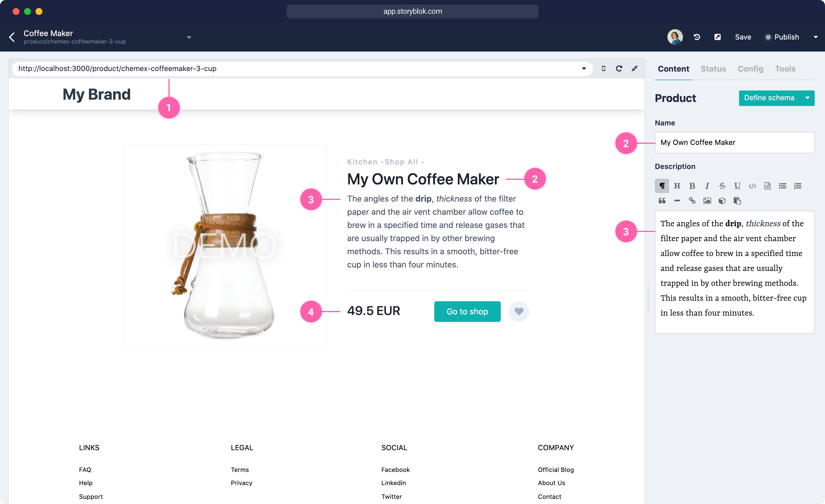Expand the Publish options dropdown arrow
Image resolution: width=825 pixels, height=504 pixels.
[x=815, y=37]
